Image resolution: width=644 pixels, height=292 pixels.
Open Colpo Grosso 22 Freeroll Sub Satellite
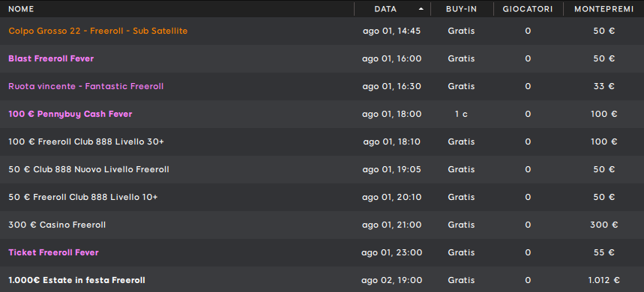(322, 31)
